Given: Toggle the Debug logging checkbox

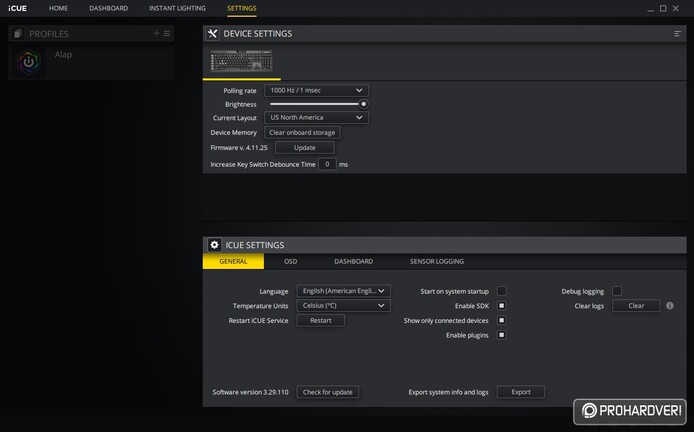Looking at the screenshot, I should click(x=617, y=291).
